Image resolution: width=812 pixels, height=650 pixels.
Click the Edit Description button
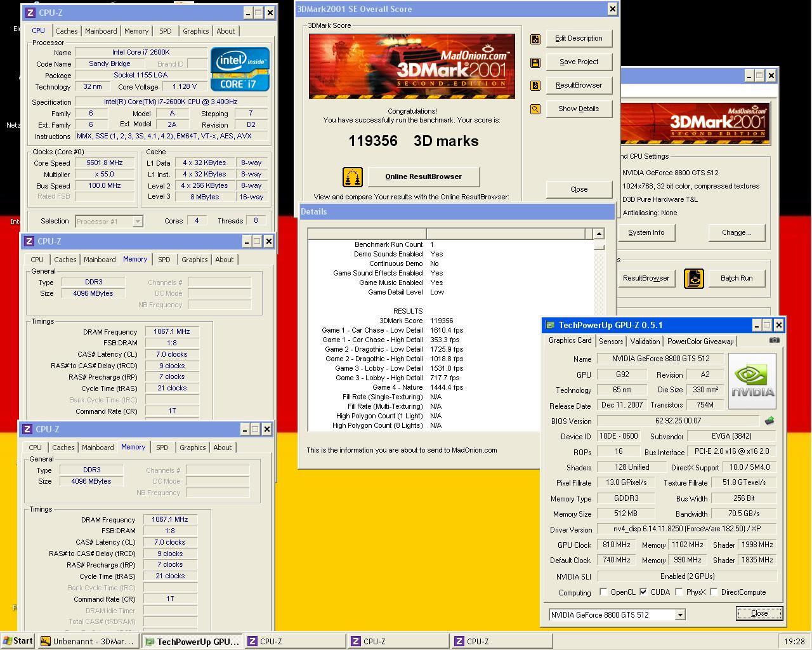coord(579,38)
